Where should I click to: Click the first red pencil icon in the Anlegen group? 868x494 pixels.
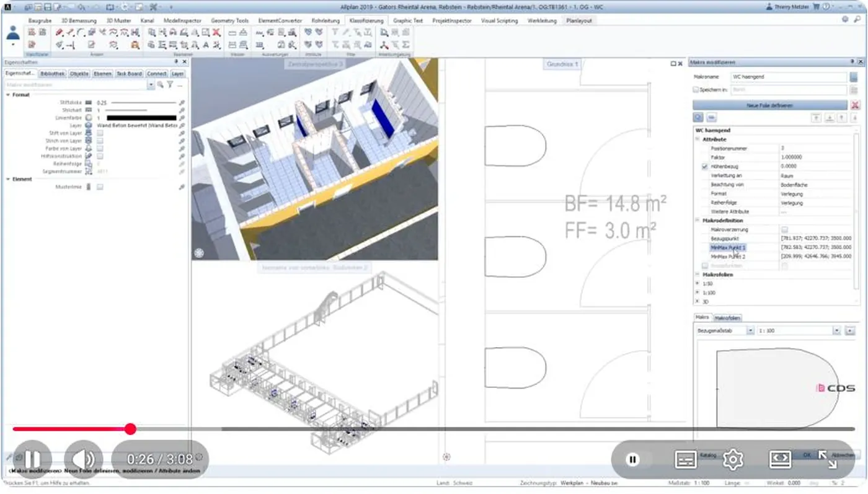click(x=59, y=32)
